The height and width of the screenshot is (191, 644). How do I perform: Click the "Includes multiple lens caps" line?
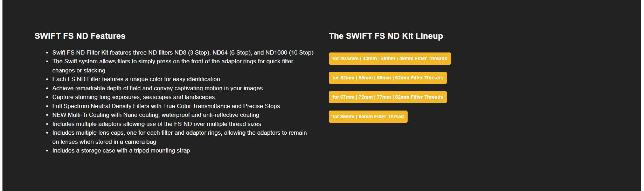[x=179, y=133]
